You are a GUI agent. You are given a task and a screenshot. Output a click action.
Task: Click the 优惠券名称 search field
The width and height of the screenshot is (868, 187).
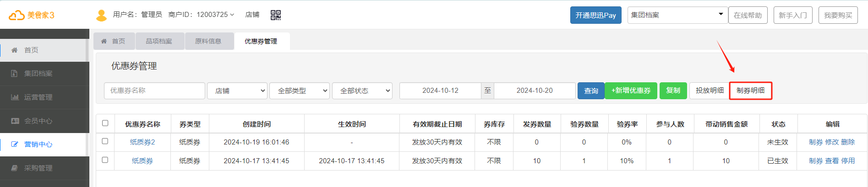(154, 91)
